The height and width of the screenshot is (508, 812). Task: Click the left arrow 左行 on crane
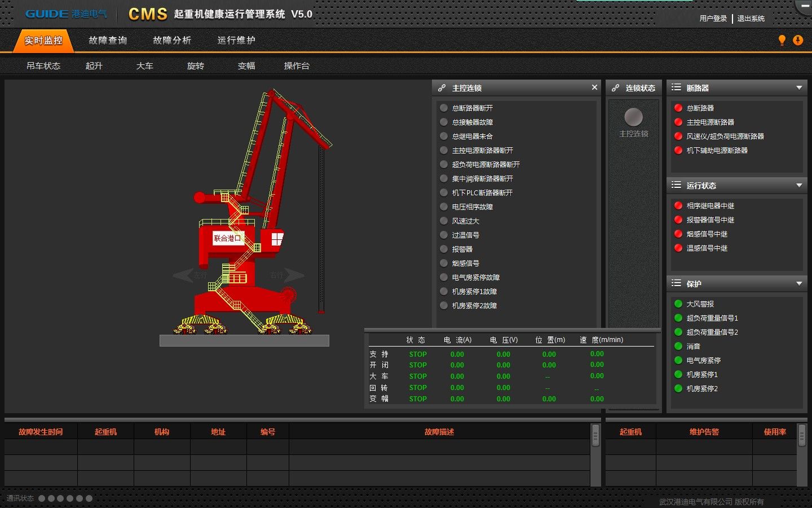pos(184,275)
